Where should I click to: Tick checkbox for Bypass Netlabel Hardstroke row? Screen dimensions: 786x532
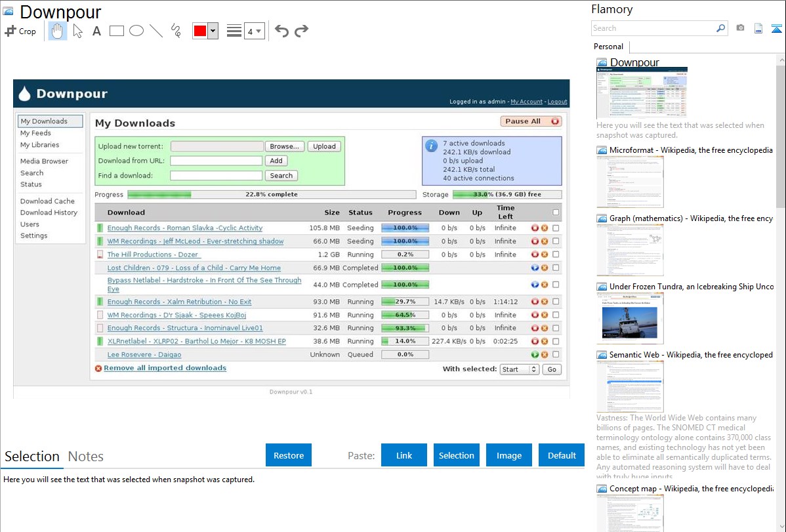click(x=556, y=284)
